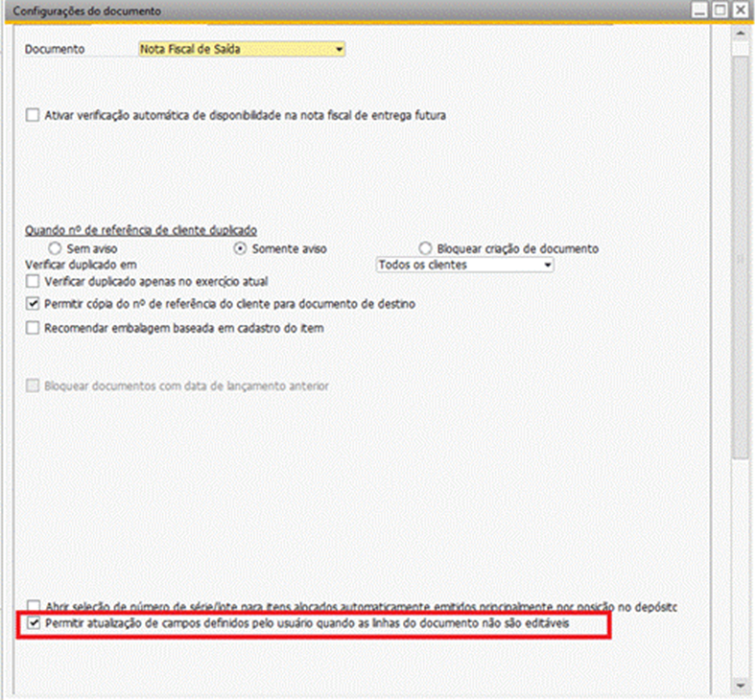
Task: Select Bloquear criação de documento radio option
Action: point(425,248)
